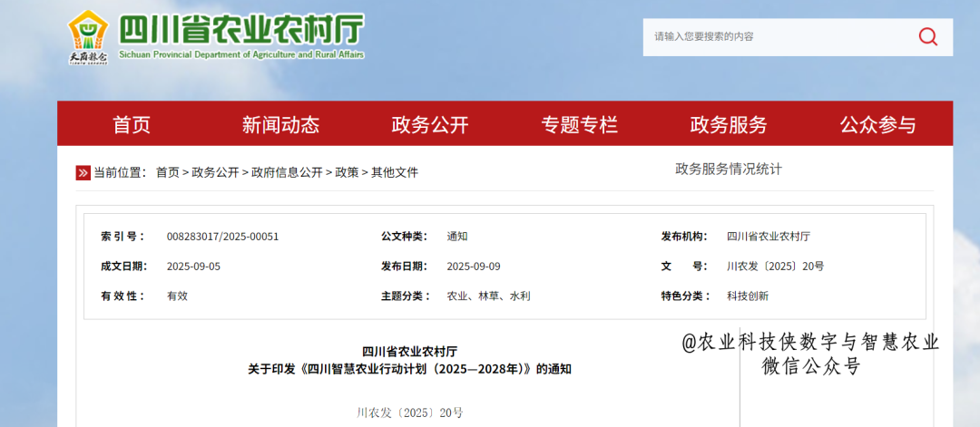980x427 pixels.
Task: Select the 公文种类 value 通知
Action: coord(457,237)
